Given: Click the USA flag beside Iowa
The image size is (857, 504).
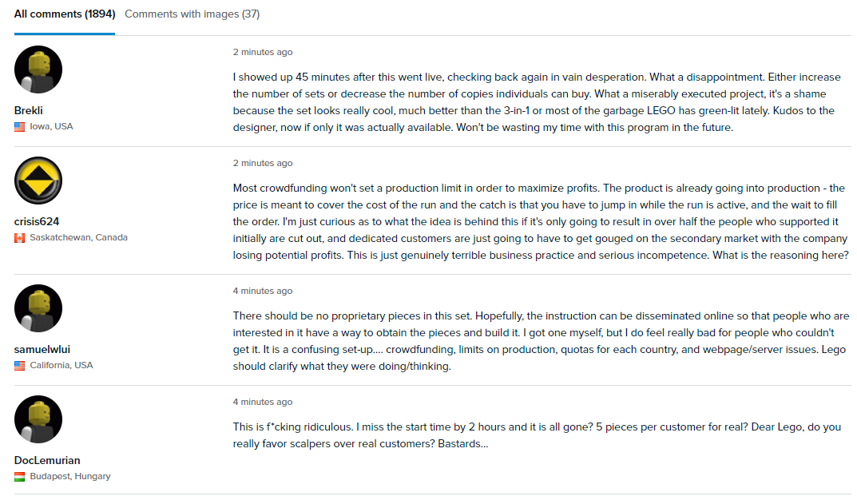Looking at the screenshot, I should point(20,127).
